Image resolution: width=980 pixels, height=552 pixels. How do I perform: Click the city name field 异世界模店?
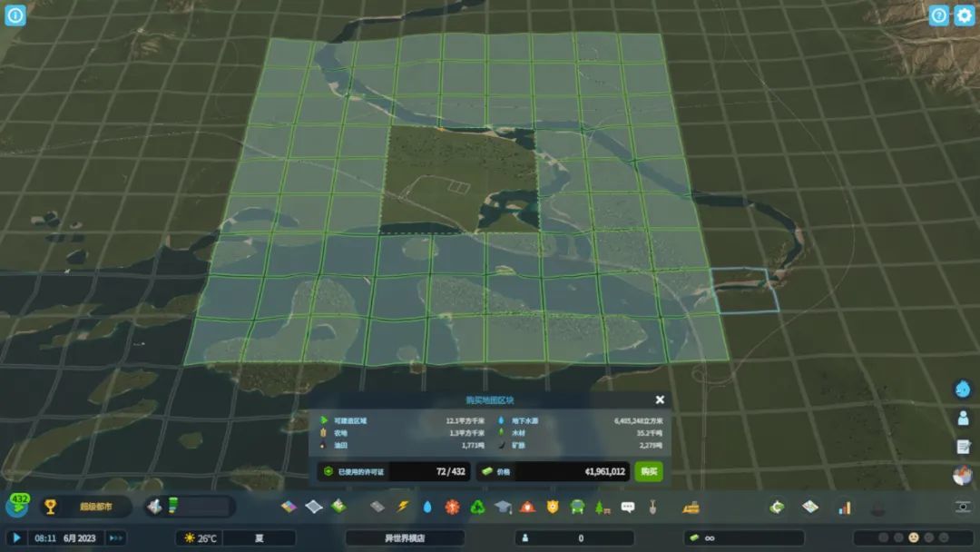pos(405,537)
